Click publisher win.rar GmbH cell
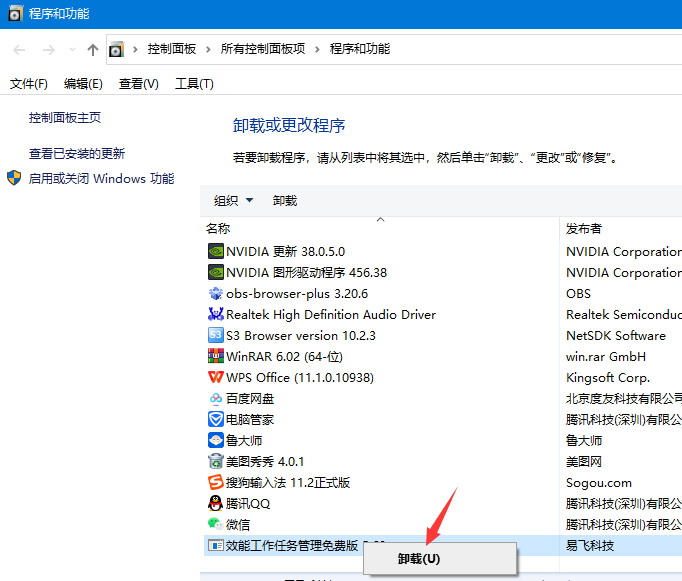 pos(605,357)
